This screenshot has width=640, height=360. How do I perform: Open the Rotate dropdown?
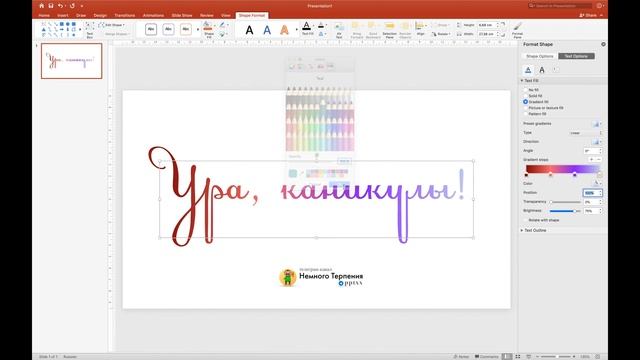441,34
